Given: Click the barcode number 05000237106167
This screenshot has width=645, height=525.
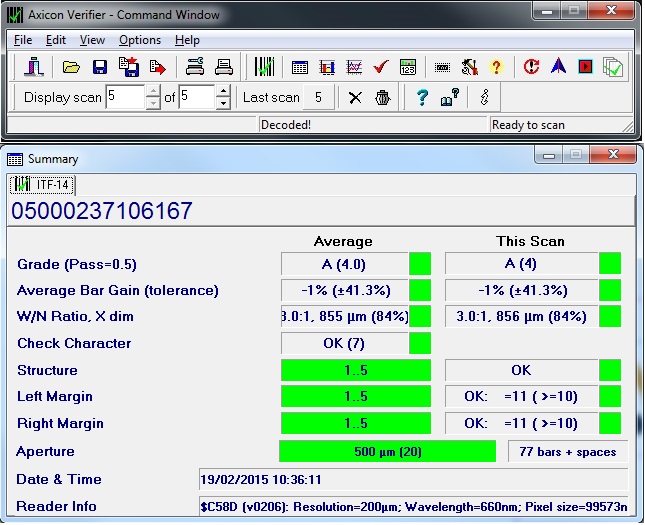Looking at the screenshot, I should coord(102,211).
